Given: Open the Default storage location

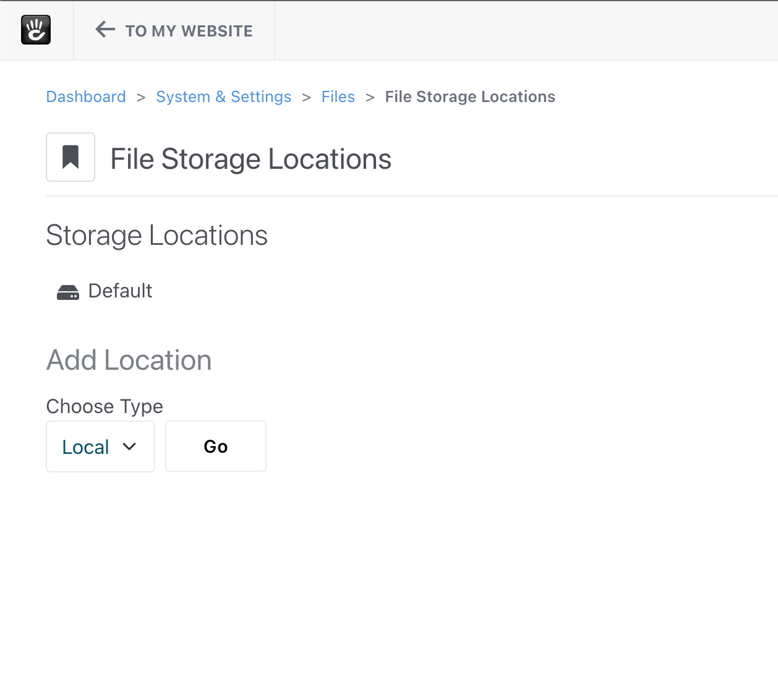Looking at the screenshot, I should click(x=120, y=291).
